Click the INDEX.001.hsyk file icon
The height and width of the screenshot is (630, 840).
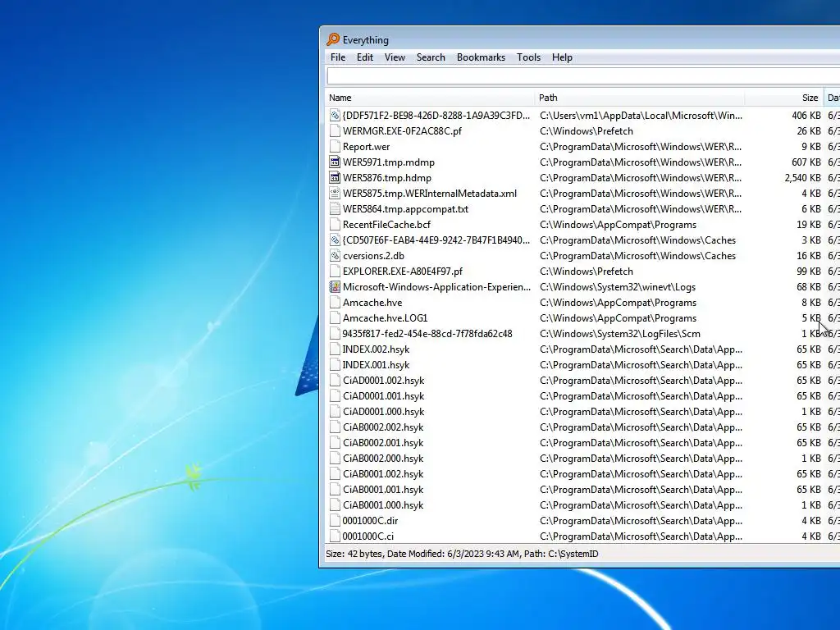335,364
